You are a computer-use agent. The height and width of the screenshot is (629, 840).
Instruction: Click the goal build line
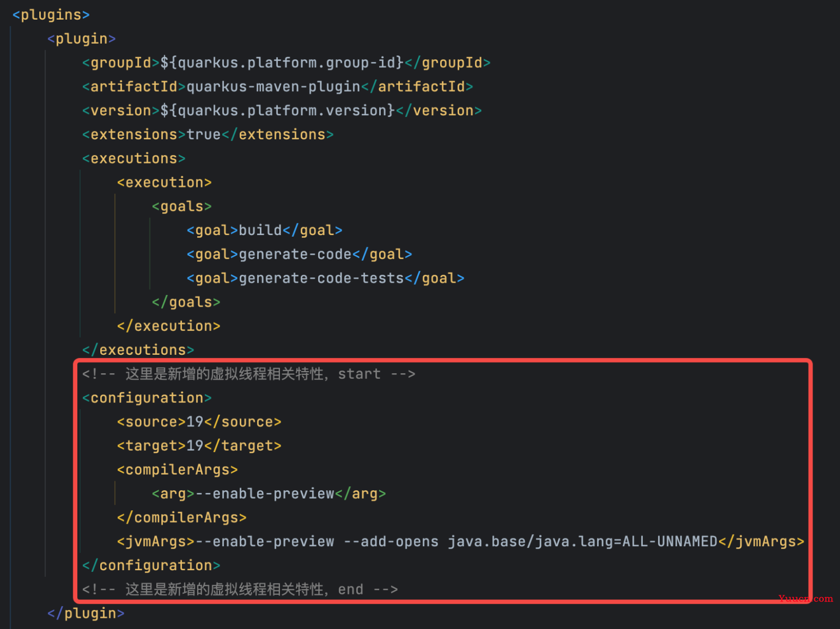coord(264,231)
